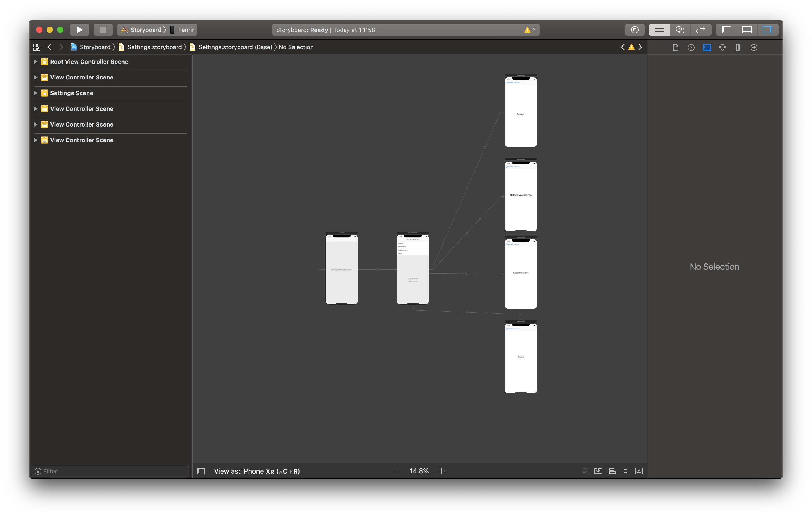
Task: Zoom in canvas with plus button
Action: click(x=441, y=471)
